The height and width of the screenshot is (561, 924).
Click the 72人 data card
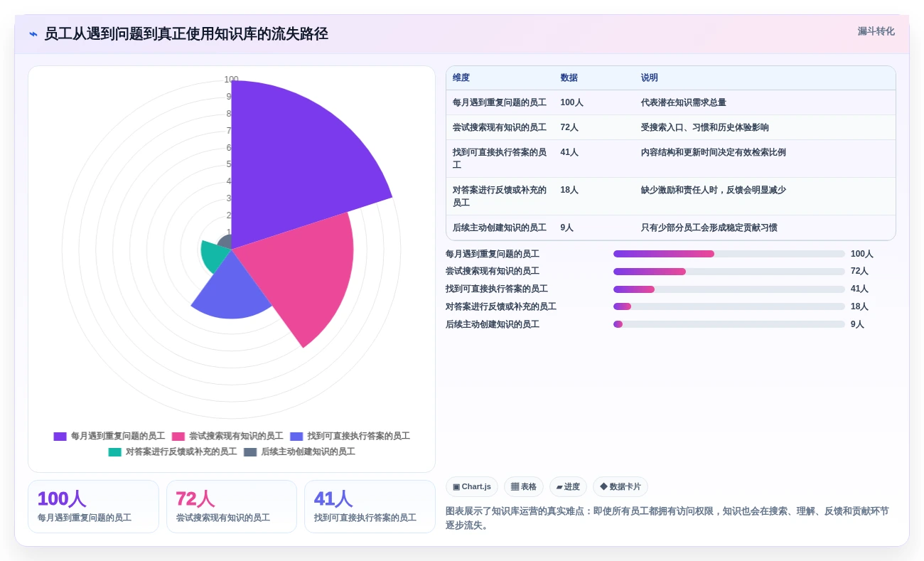click(232, 506)
